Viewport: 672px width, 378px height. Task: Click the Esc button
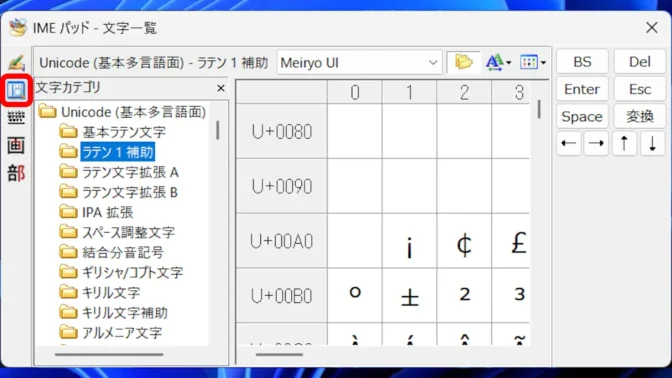tap(639, 89)
